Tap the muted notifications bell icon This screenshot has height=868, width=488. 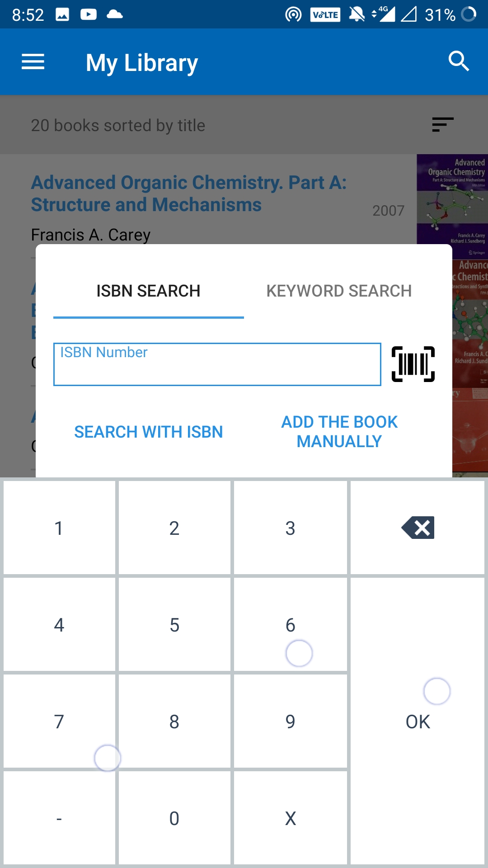(x=357, y=15)
